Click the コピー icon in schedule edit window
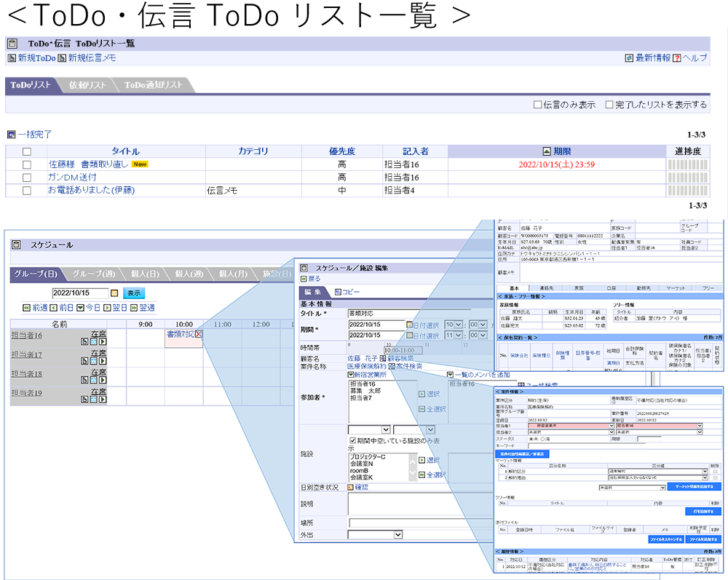 (x=338, y=292)
